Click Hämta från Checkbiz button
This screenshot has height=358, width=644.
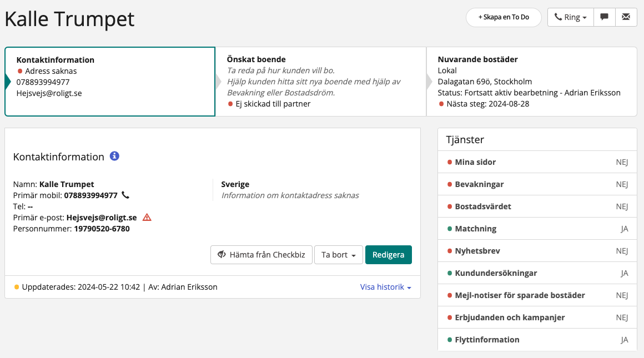click(261, 255)
